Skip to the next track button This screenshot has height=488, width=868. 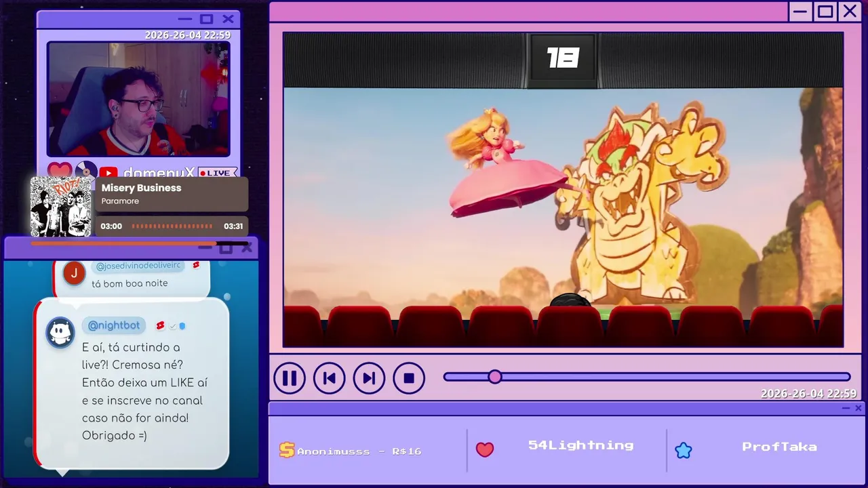click(369, 378)
